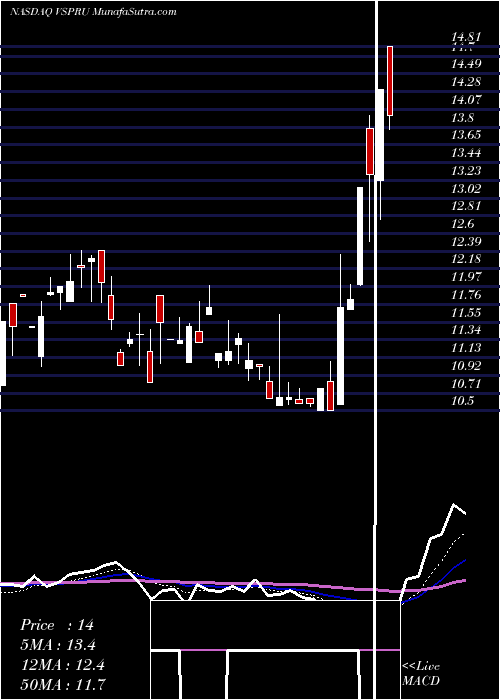Click the white MACD line peak at right
The height and width of the screenshot is (700, 500).
(454, 504)
